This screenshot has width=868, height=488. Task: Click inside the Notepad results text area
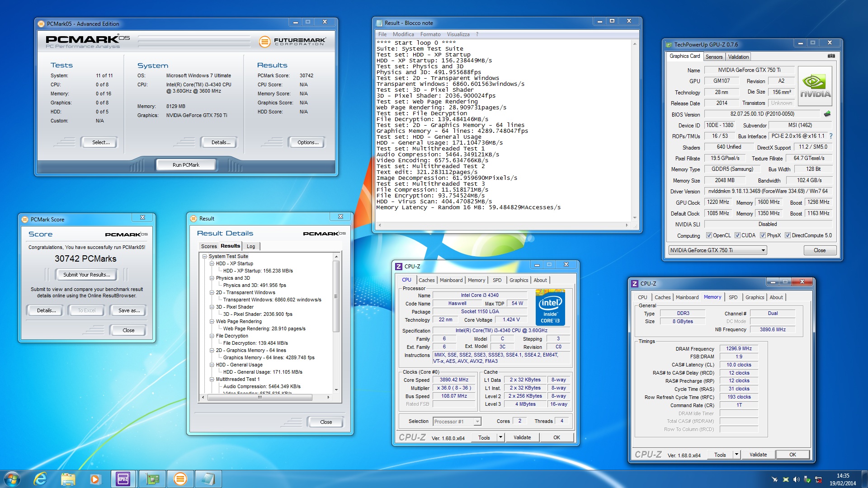point(503,130)
